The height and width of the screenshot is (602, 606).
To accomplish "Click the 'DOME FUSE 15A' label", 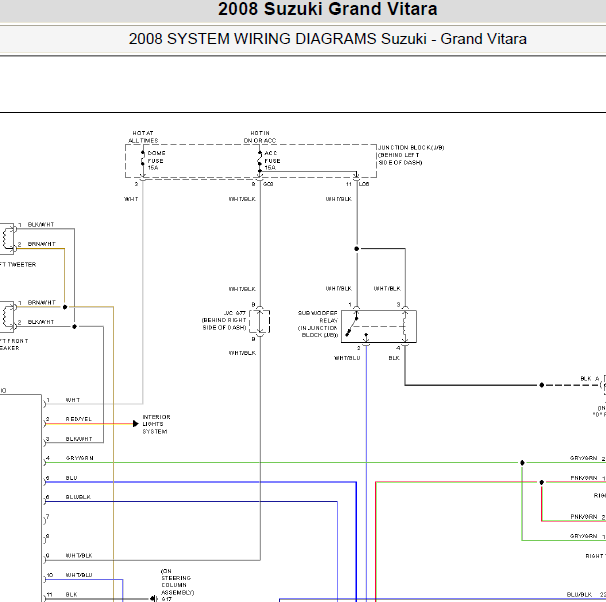I will pos(156,160).
